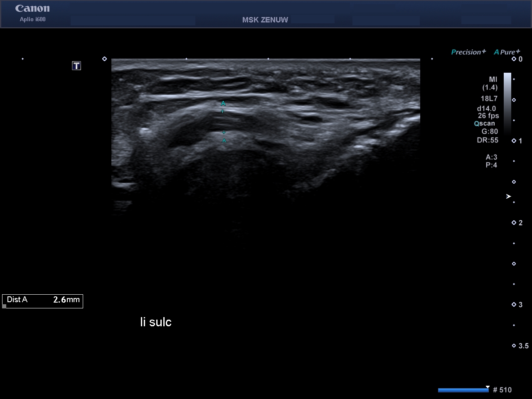
Task: Click the MSK ZENUW preset title
Action: (265, 20)
